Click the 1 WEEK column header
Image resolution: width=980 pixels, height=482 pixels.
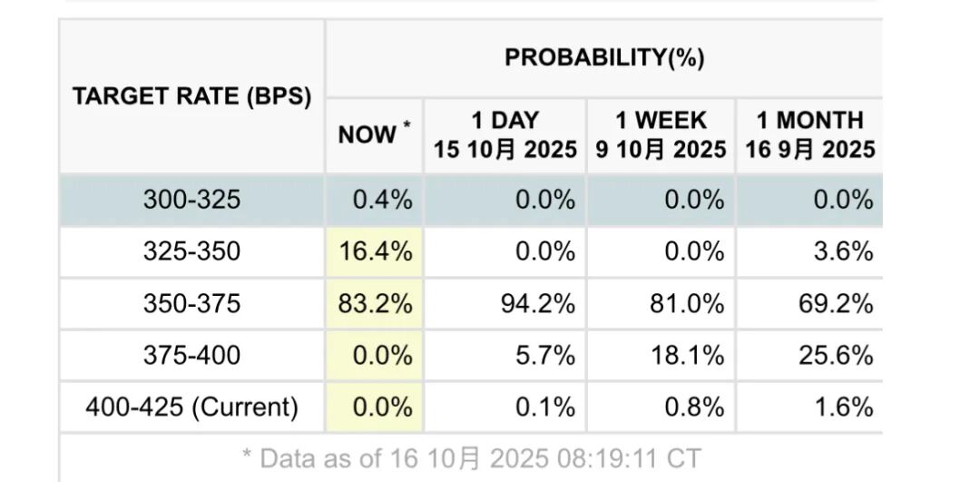tap(661, 134)
